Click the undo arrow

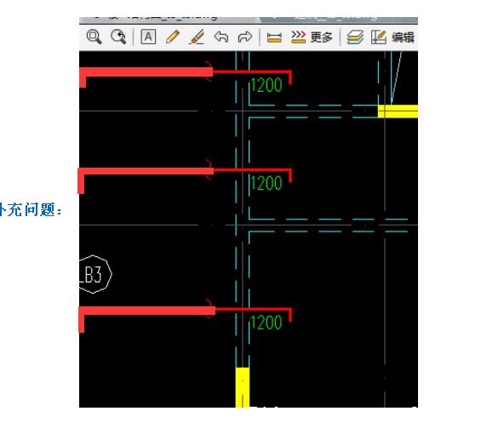point(220,37)
